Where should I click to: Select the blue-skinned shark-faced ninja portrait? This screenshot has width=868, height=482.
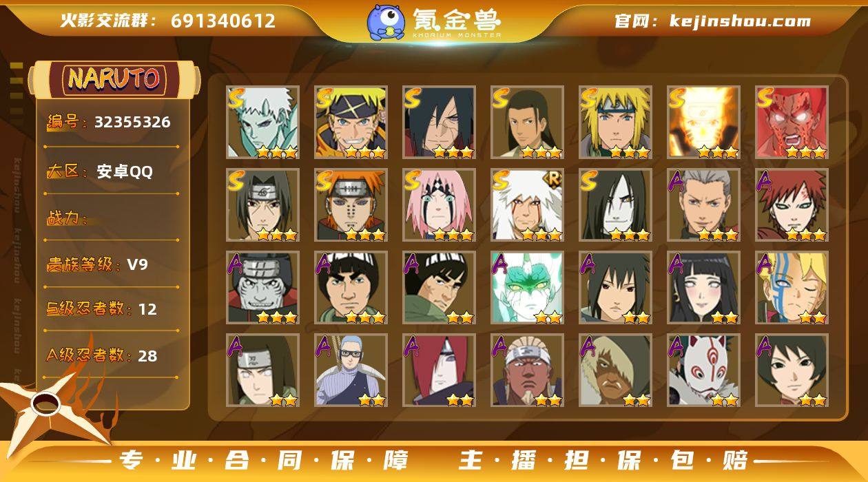coord(262,288)
